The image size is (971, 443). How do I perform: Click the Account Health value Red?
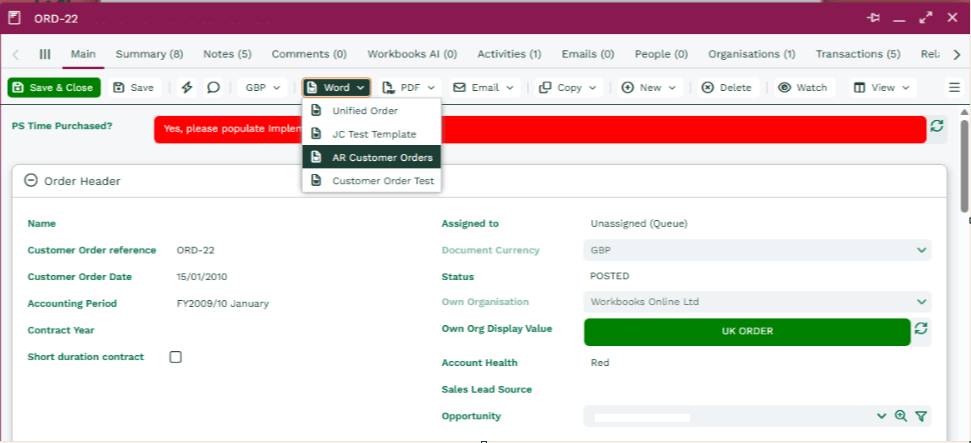(600, 362)
